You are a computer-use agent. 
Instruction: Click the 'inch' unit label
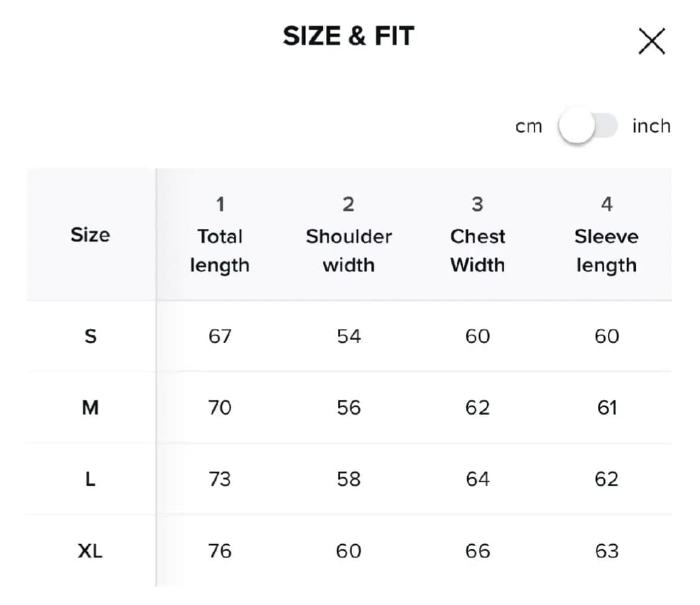(651, 126)
